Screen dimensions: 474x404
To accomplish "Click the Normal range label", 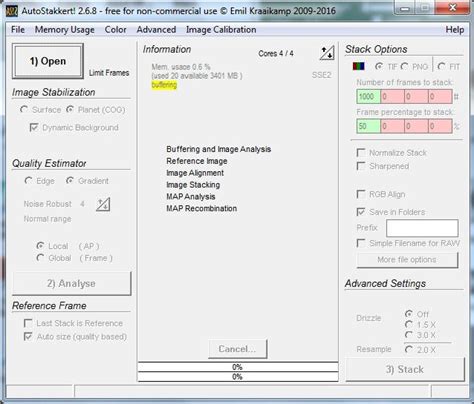I will coord(47,219).
